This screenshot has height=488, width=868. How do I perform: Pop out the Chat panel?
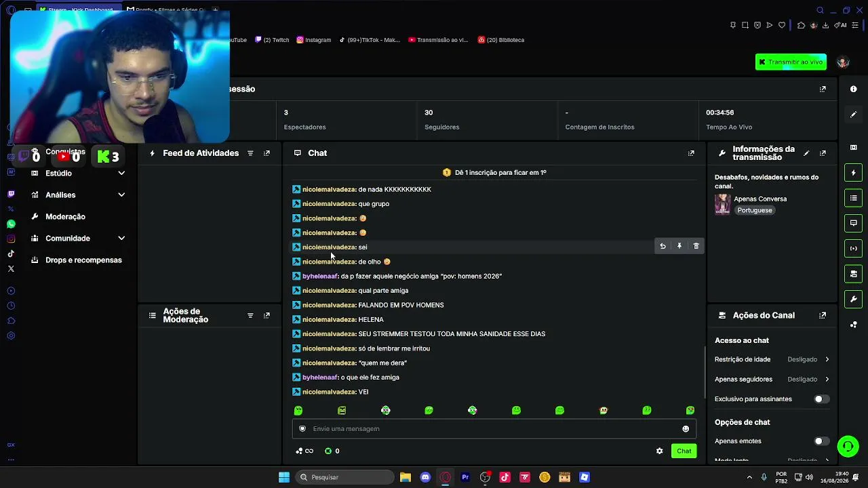click(x=691, y=153)
